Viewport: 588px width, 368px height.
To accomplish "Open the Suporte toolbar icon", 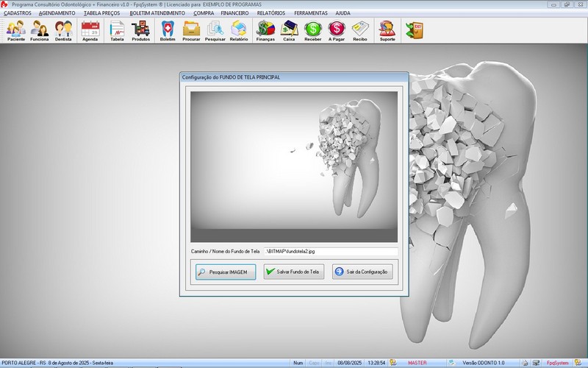I will [x=387, y=30].
